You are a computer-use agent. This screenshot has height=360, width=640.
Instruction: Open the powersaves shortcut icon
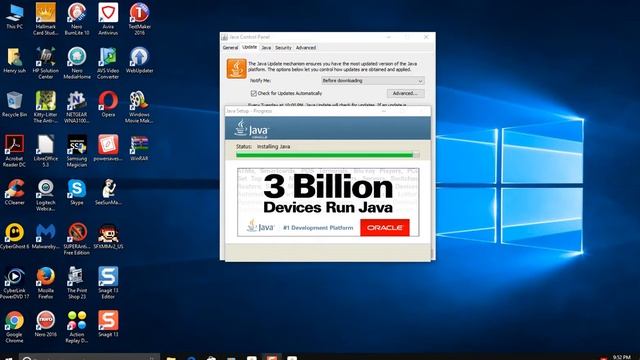pos(108,149)
